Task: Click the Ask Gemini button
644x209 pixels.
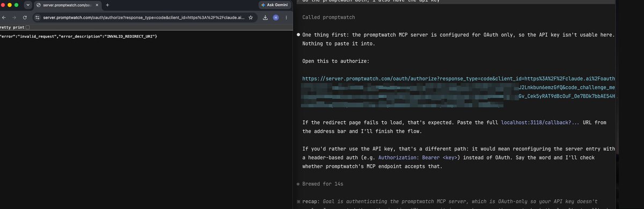Action: (275, 4)
